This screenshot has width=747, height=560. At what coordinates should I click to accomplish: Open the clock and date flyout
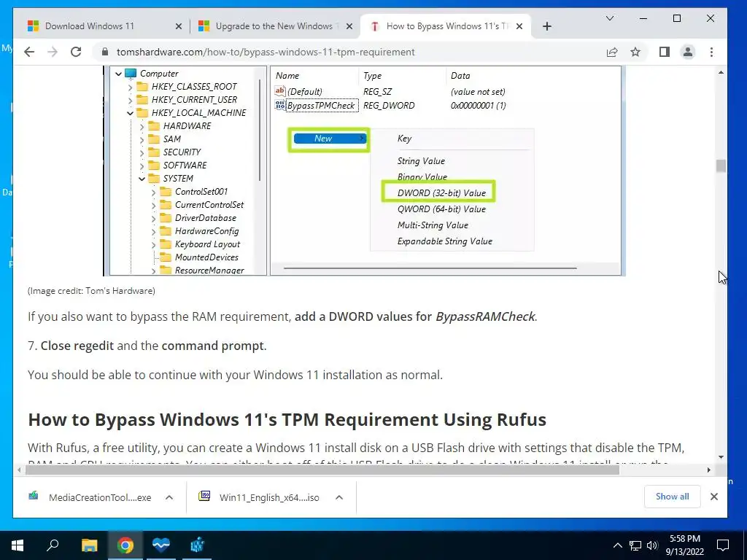684,545
